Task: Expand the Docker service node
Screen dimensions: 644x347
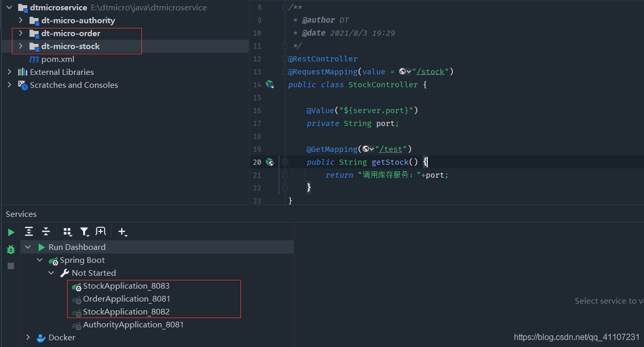Action: (x=28, y=337)
